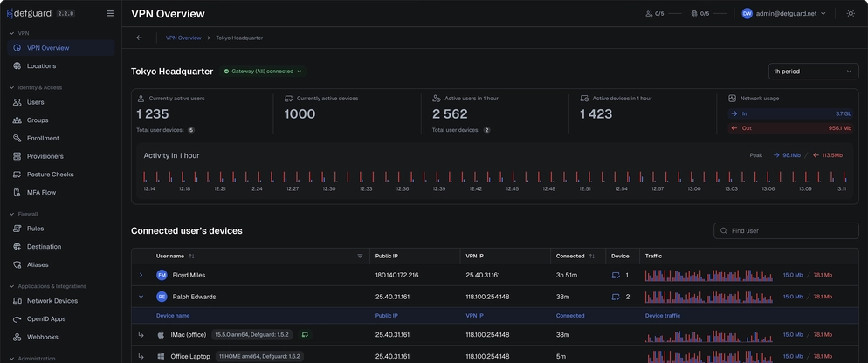Click the Posture Checks sidebar icon
The image size is (868, 363).
tap(17, 175)
